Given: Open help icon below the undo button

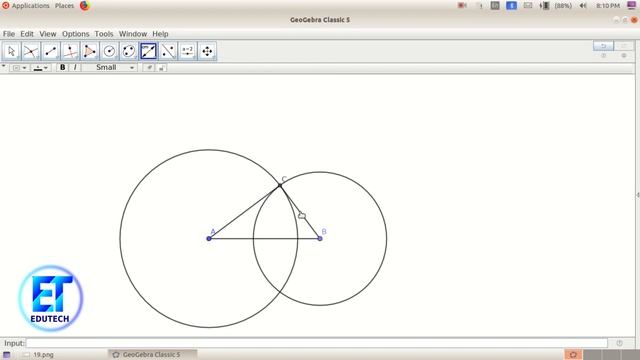Looking at the screenshot, I should coord(603,56).
